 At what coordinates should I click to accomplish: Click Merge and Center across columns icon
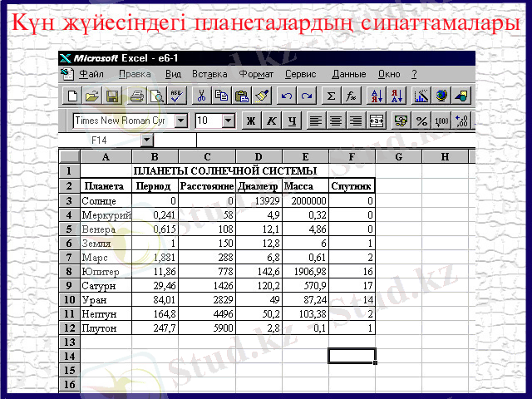(377, 121)
